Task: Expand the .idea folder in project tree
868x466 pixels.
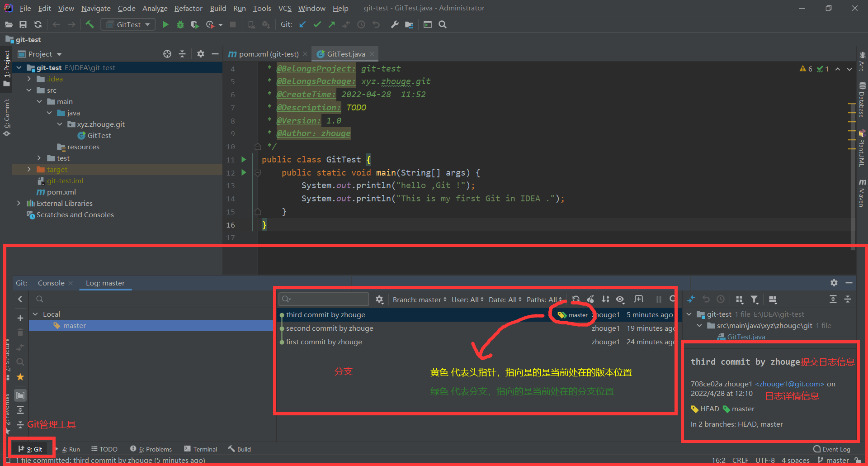Action: pos(29,79)
